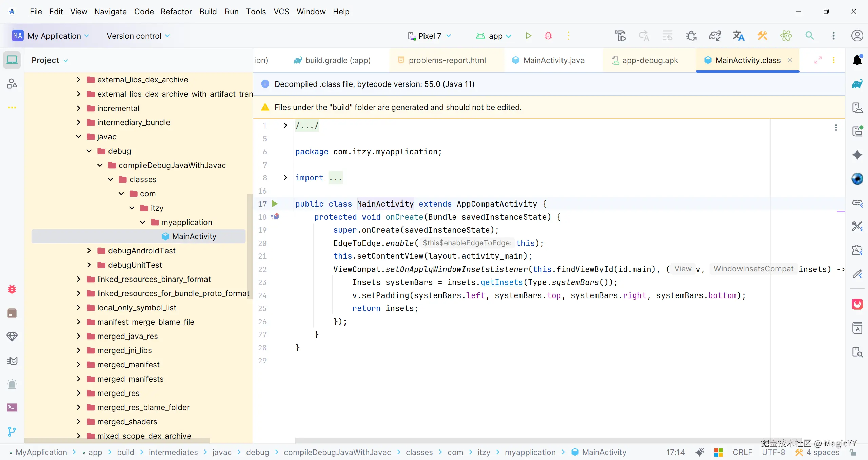Click the red Debug app bug icon
This screenshot has width=868, height=460.
click(x=548, y=36)
